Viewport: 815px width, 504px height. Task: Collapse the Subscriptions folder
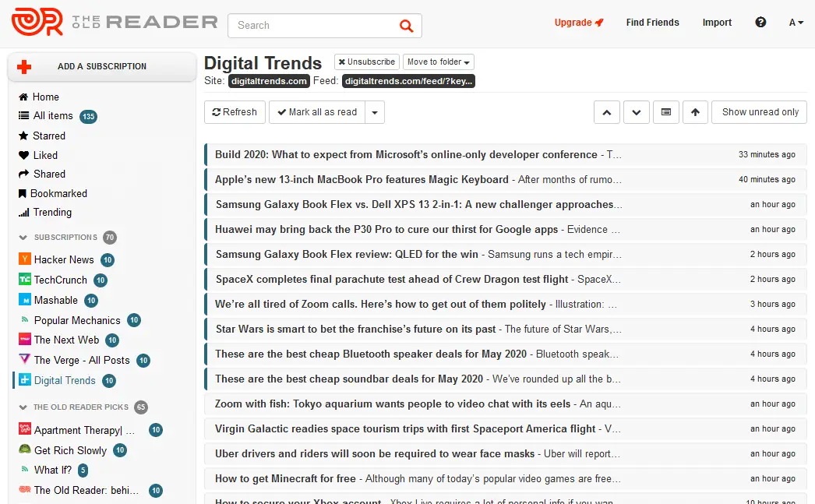(x=23, y=238)
